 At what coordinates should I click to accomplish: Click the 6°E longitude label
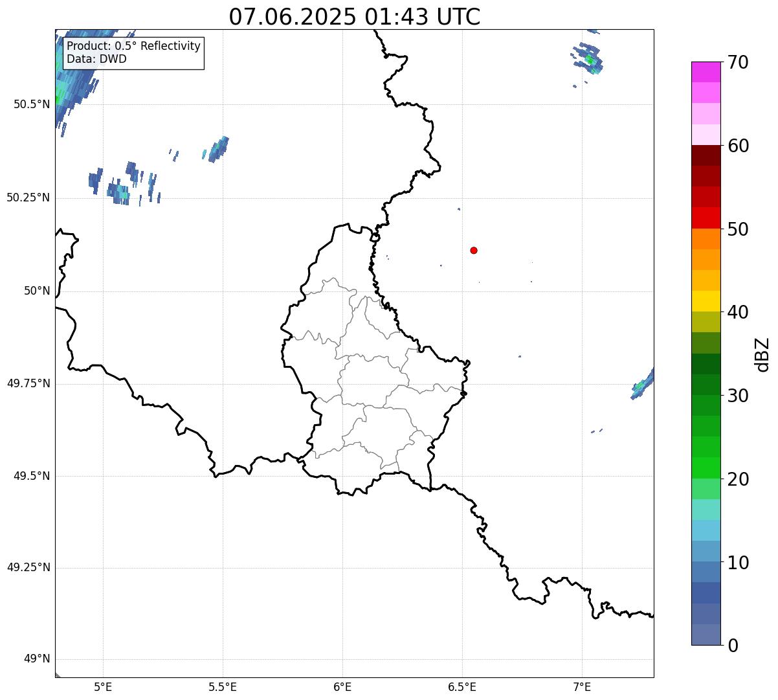(x=342, y=688)
